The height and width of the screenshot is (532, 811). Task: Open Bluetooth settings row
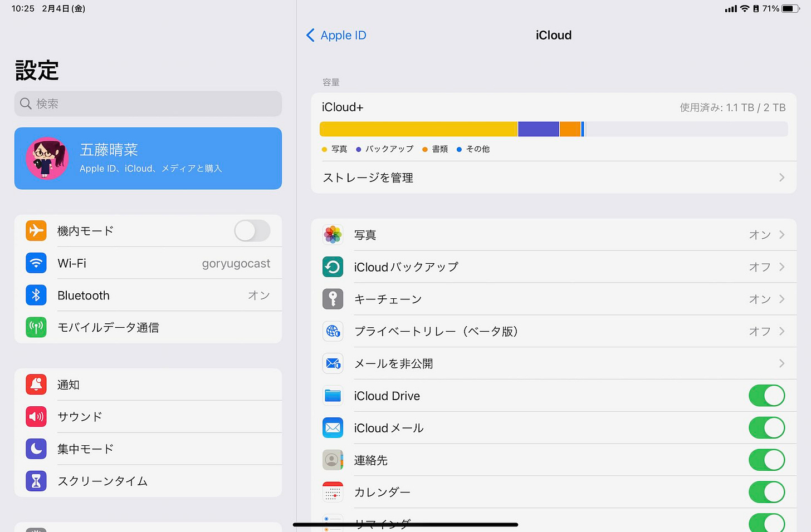click(x=148, y=295)
